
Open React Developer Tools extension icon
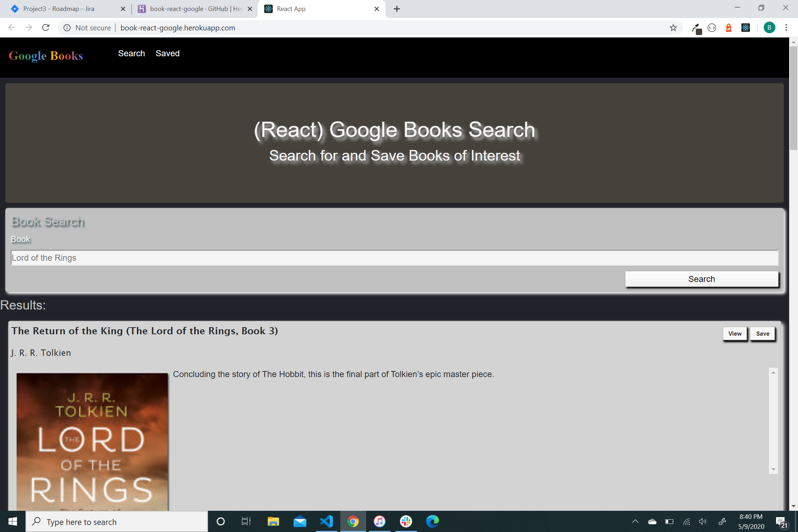pyautogui.click(x=746, y=28)
